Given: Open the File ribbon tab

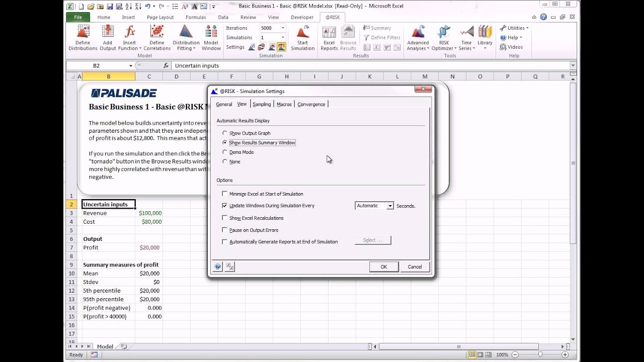Looking at the screenshot, I should 78,17.
